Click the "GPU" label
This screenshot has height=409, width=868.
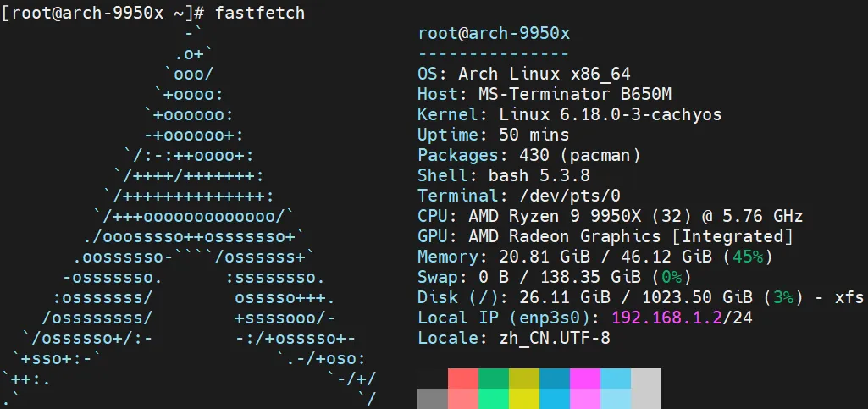[x=433, y=236]
